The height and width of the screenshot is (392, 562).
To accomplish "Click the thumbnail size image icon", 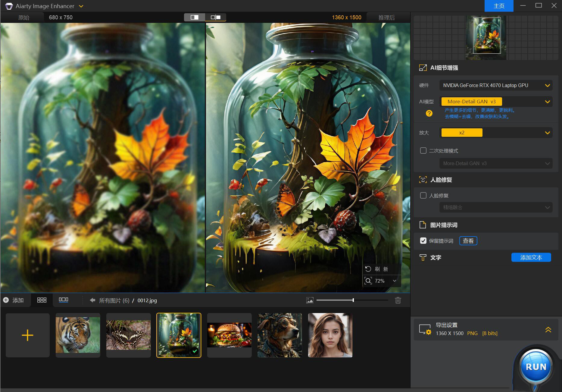I will click(310, 300).
